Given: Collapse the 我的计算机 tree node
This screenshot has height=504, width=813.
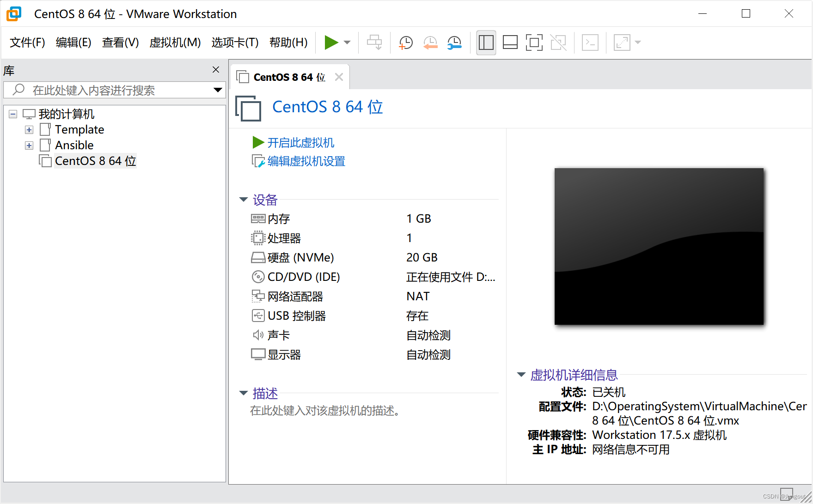Looking at the screenshot, I should coord(13,114).
